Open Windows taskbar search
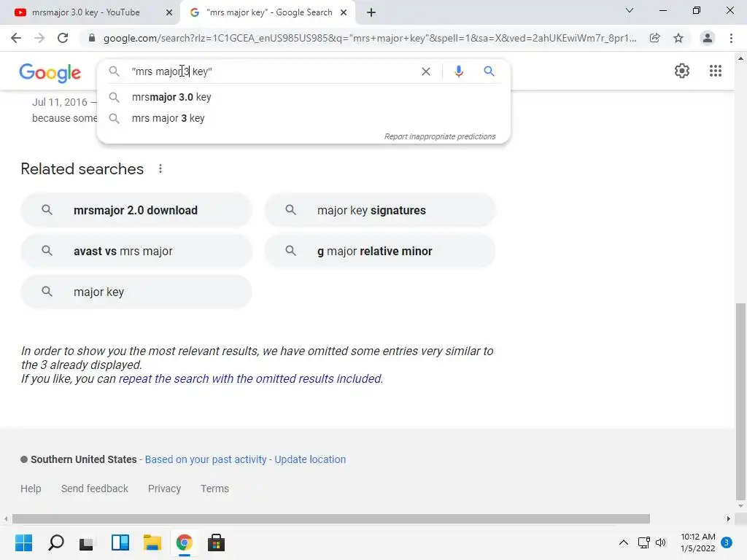The width and height of the screenshot is (747, 560). pyautogui.click(x=56, y=542)
